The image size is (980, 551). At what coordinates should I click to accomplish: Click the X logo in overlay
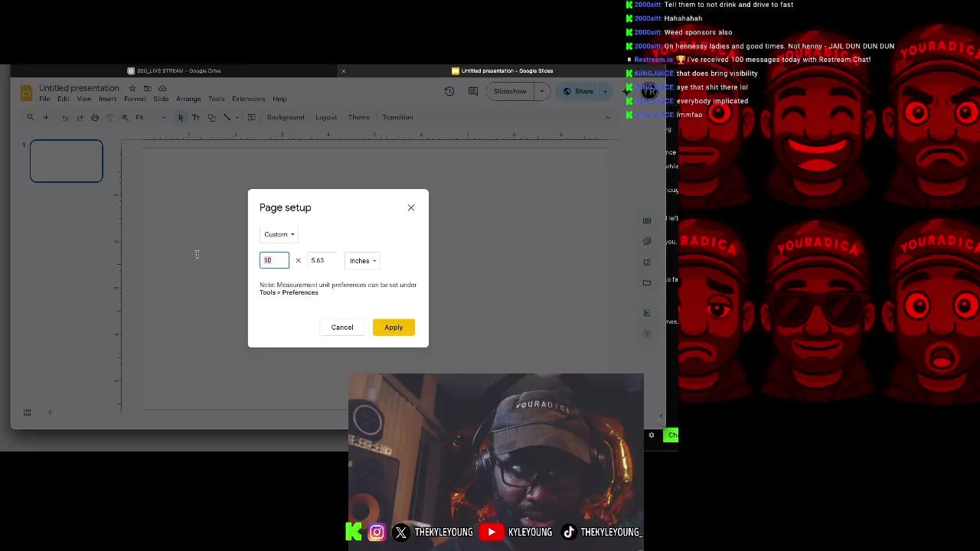click(401, 532)
